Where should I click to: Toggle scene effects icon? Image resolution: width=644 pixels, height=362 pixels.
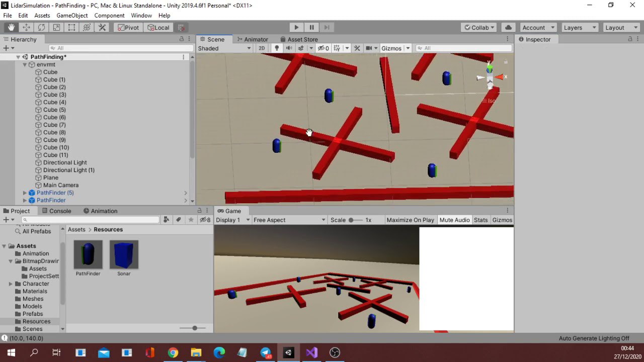pos(301,48)
